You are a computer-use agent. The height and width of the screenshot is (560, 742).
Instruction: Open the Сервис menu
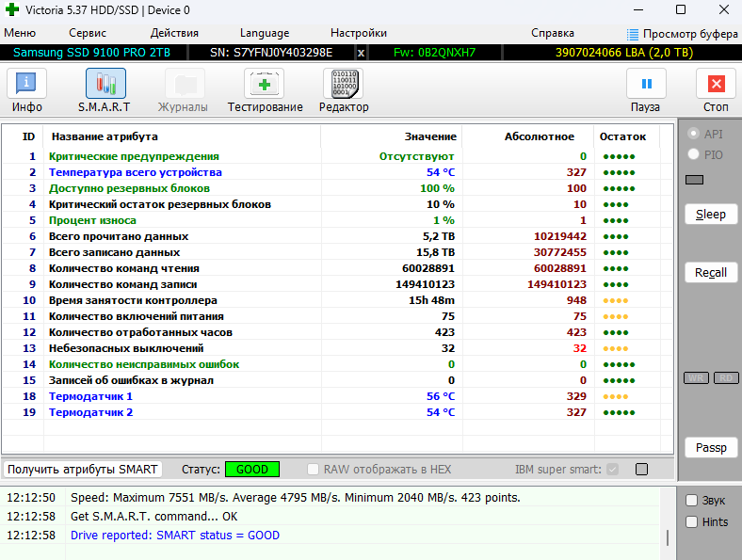coord(88,33)
